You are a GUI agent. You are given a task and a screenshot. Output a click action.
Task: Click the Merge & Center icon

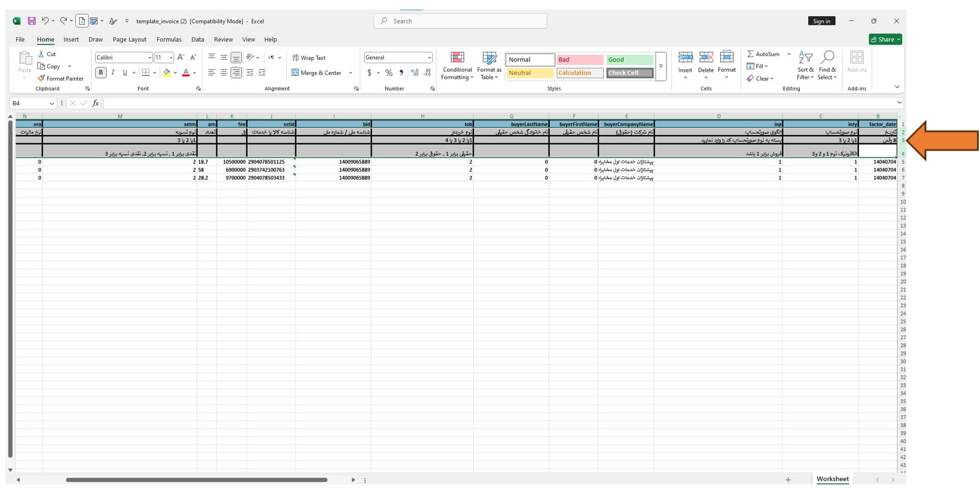295,73
